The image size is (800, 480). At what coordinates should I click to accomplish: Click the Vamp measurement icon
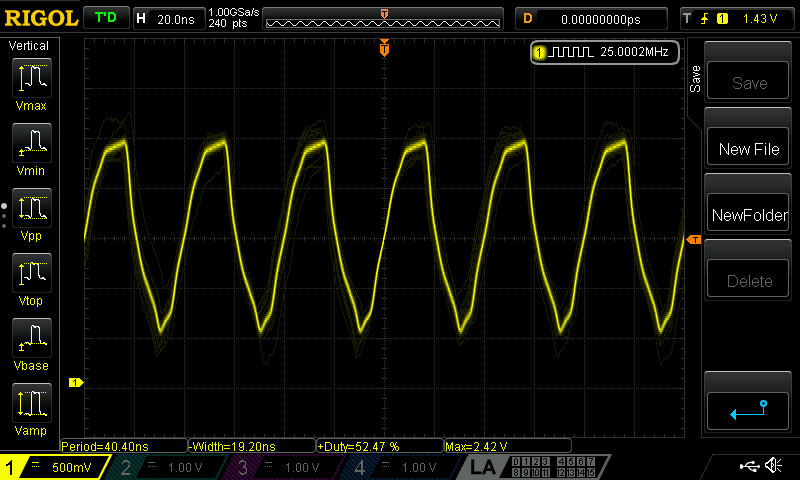tap(31, 406)
